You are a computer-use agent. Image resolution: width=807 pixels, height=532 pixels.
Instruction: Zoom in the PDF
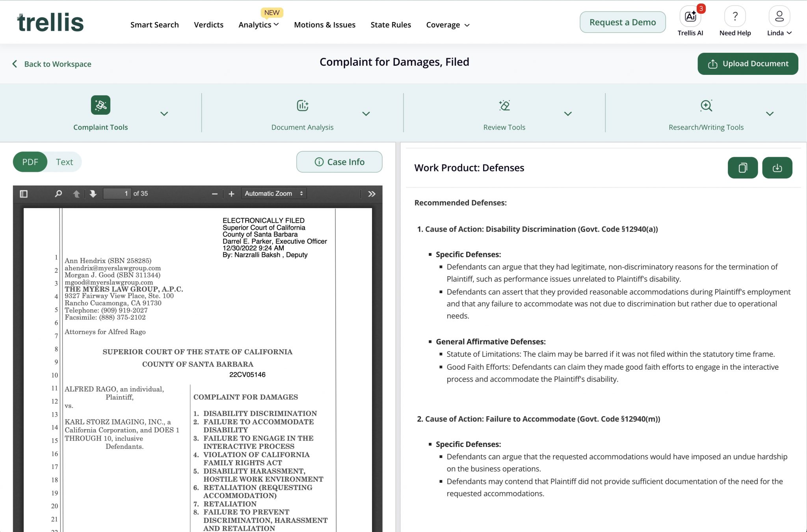[232, 194]
